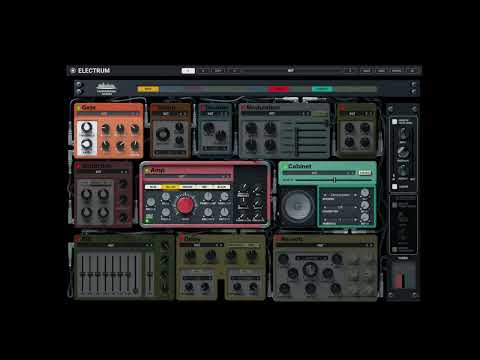Click the first Delay knob in top row
The height and width of the screenshot is (360, 480).
tap(190, 256)
